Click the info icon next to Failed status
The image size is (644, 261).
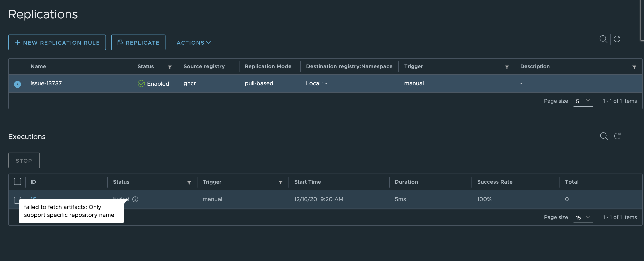point(135,199)
